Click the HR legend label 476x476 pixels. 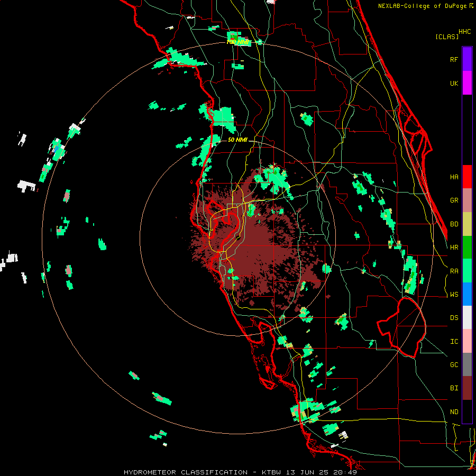click(454, 248)
